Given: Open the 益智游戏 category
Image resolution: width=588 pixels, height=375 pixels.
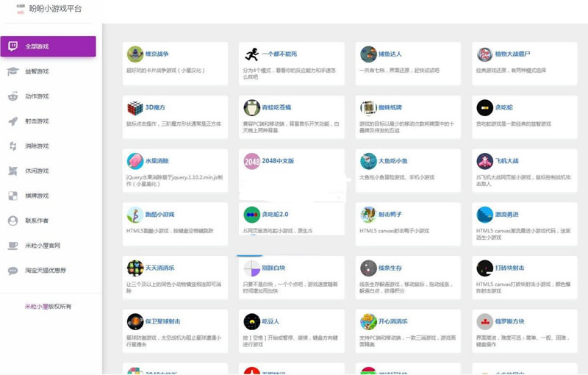Looking at the screenshot, I should click(x=37, y=71).
